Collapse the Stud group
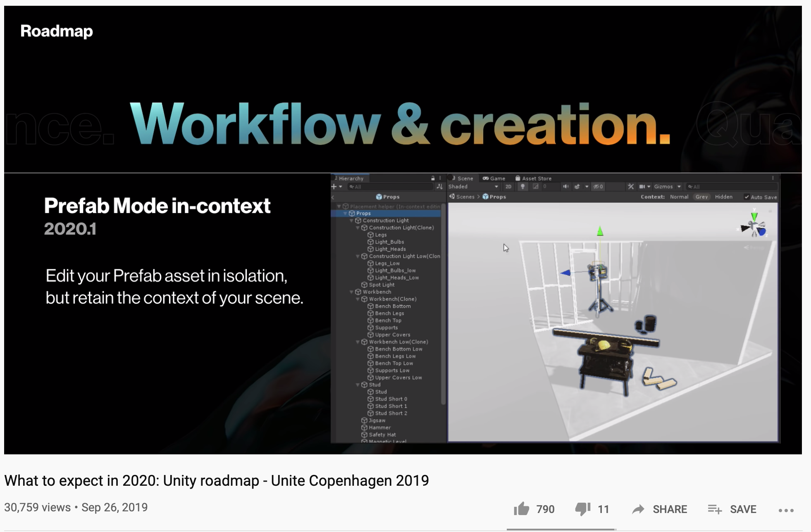 (x=358, y=385)
